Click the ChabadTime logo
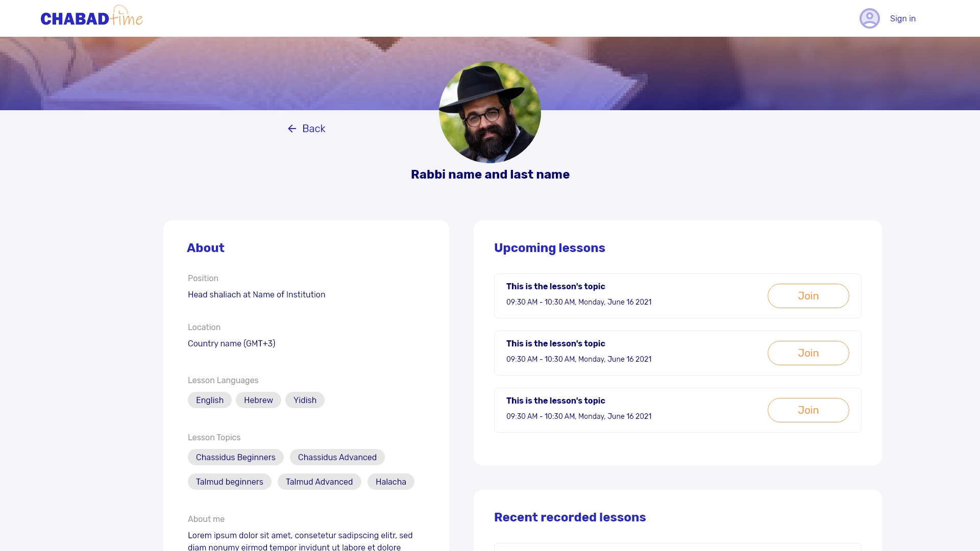 tap(92, 16)
